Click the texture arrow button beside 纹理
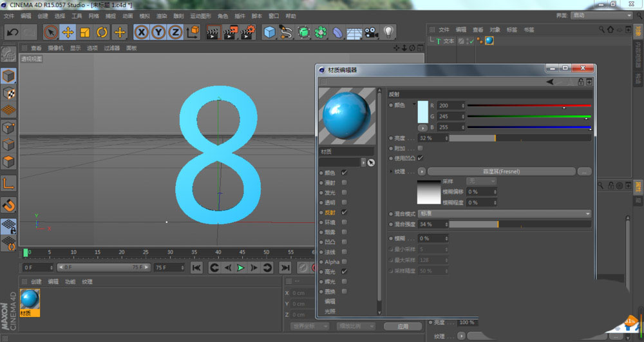Viewport: 644px width, 342px height. coord(422,171)
